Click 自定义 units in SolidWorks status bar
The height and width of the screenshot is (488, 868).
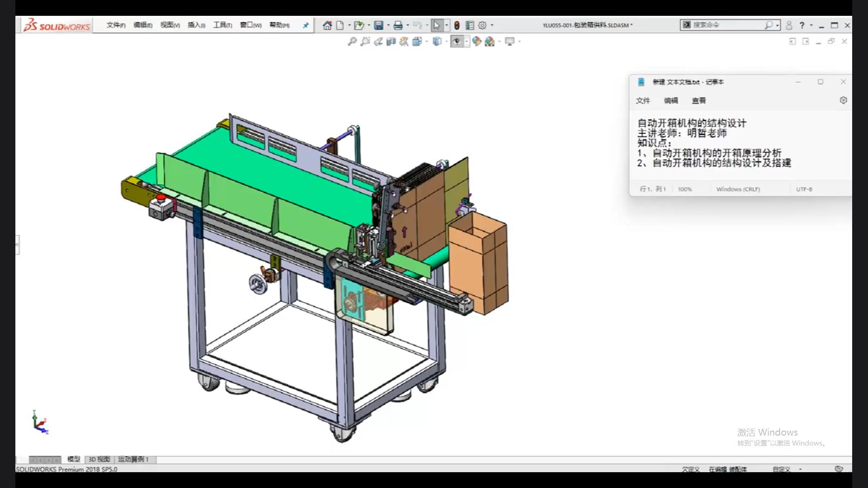781,469
